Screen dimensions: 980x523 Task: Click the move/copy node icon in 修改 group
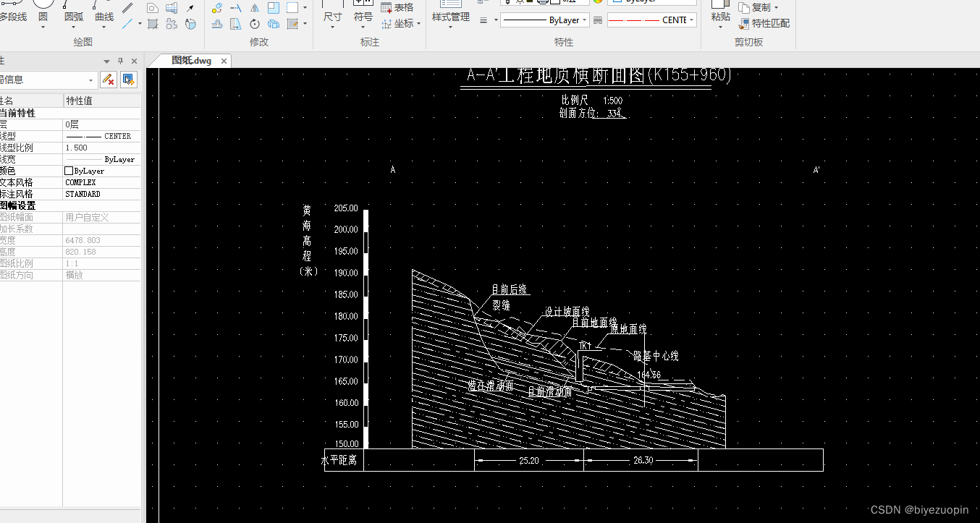(x=216, y=8)
